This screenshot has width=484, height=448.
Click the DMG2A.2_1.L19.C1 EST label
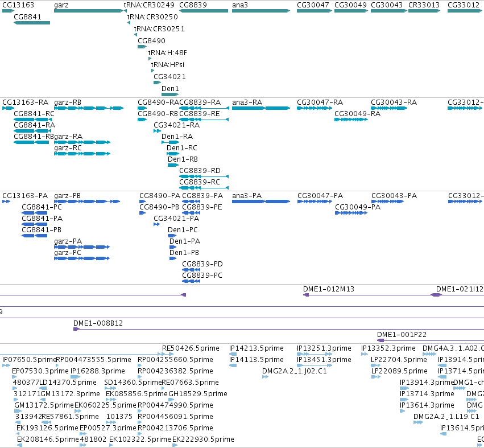(446, 417)
